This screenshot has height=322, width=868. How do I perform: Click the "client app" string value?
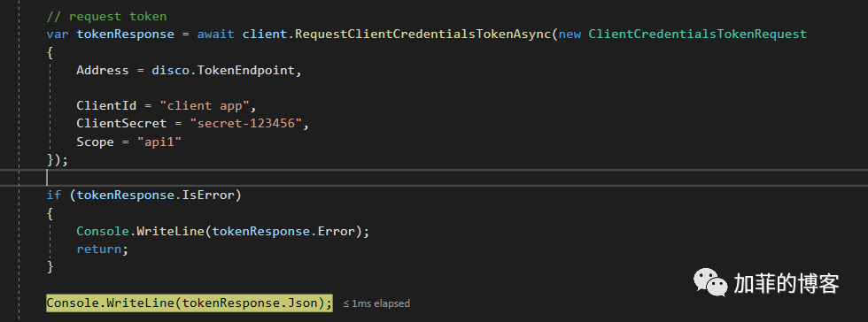[x=205, y=105]
